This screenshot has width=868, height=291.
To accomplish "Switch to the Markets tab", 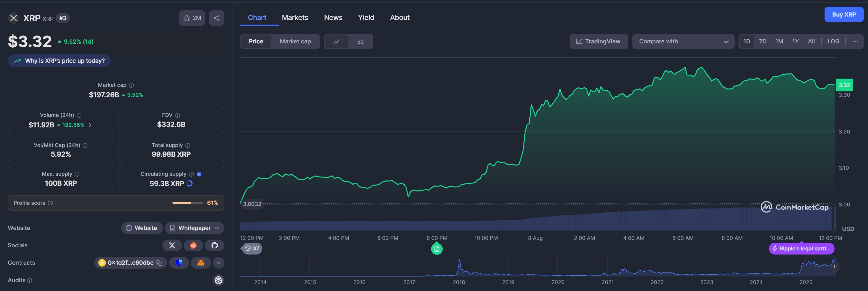I will (295, 17).
